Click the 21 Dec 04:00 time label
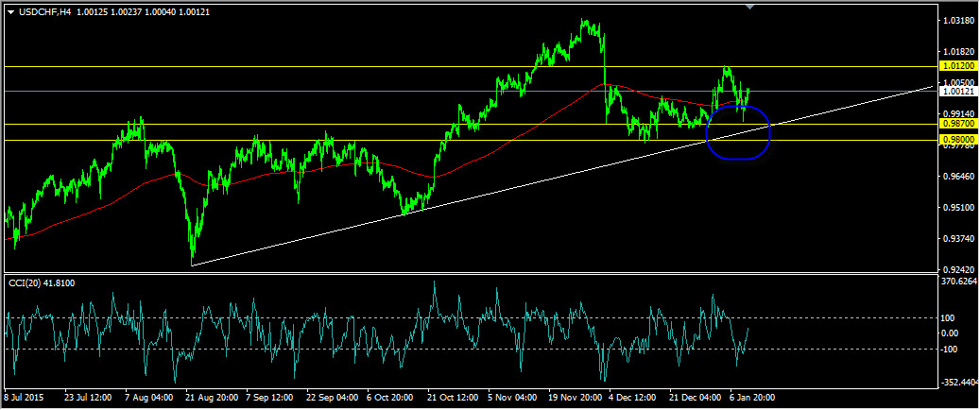 [x=694, y=397]
